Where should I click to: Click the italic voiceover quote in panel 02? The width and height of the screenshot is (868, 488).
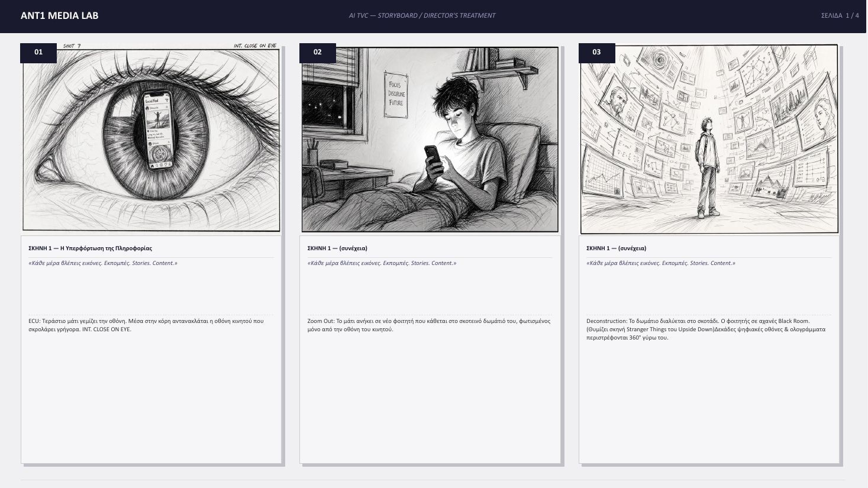[x=382, y=263]
